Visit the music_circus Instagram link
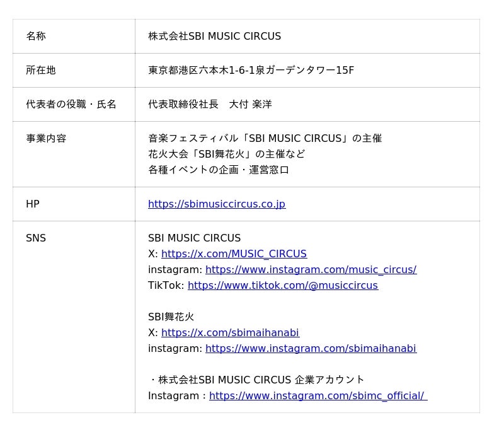 click(311, 270)
